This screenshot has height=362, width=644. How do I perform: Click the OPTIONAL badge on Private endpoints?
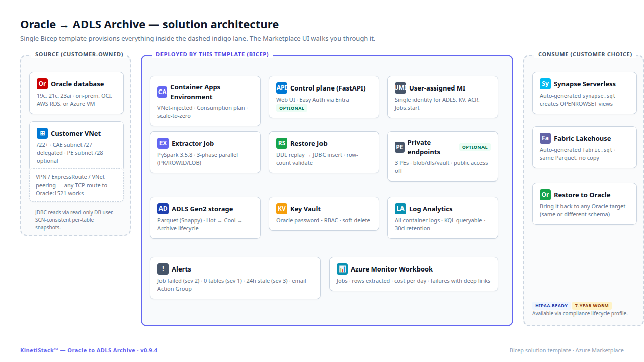click(475, 147)
